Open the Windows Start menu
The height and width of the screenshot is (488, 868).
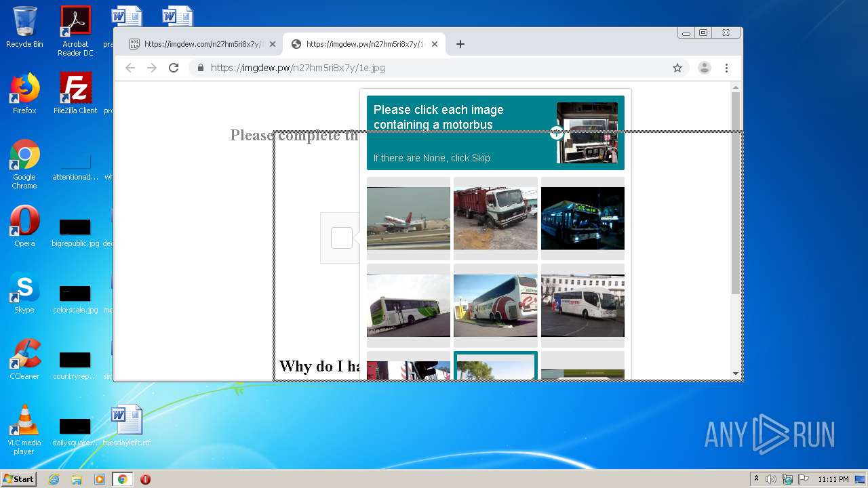19,479
